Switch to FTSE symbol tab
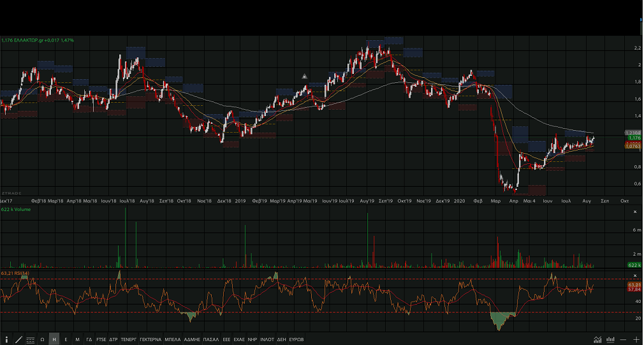 coord(101,340)
